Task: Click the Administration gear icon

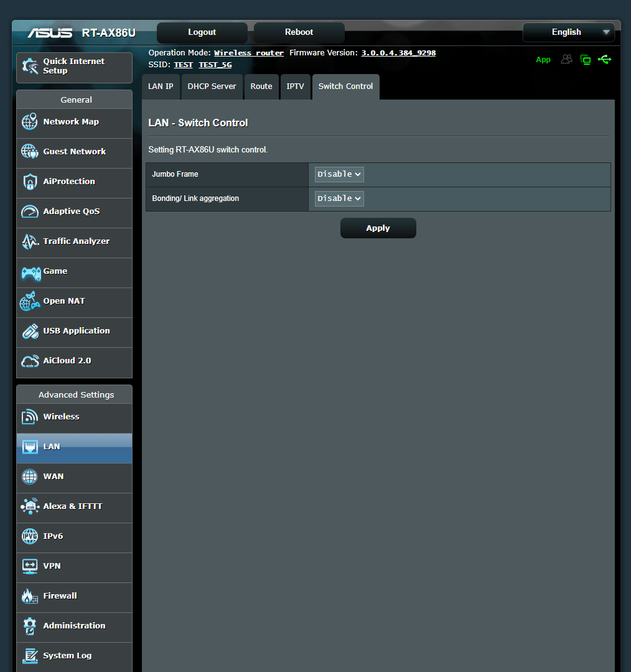Action: [x=30, y=626]
